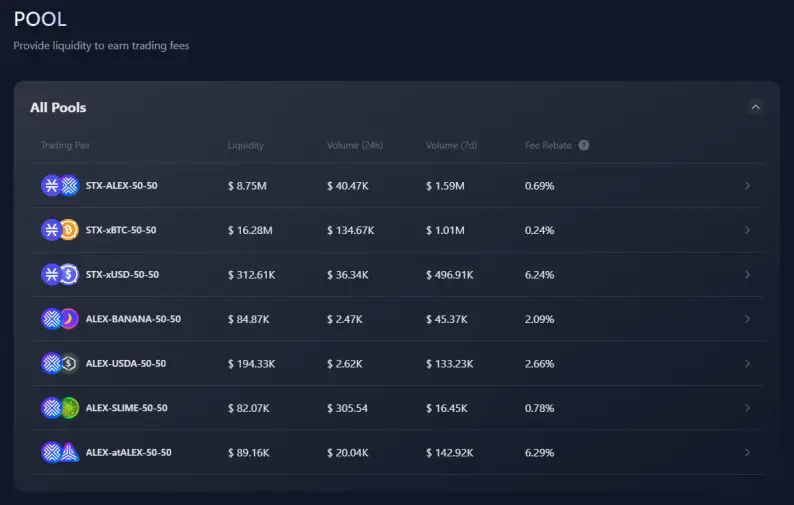Select the ALEX-atALEX-50-50 pool name

pyautogui.click(x=129, y=452)
